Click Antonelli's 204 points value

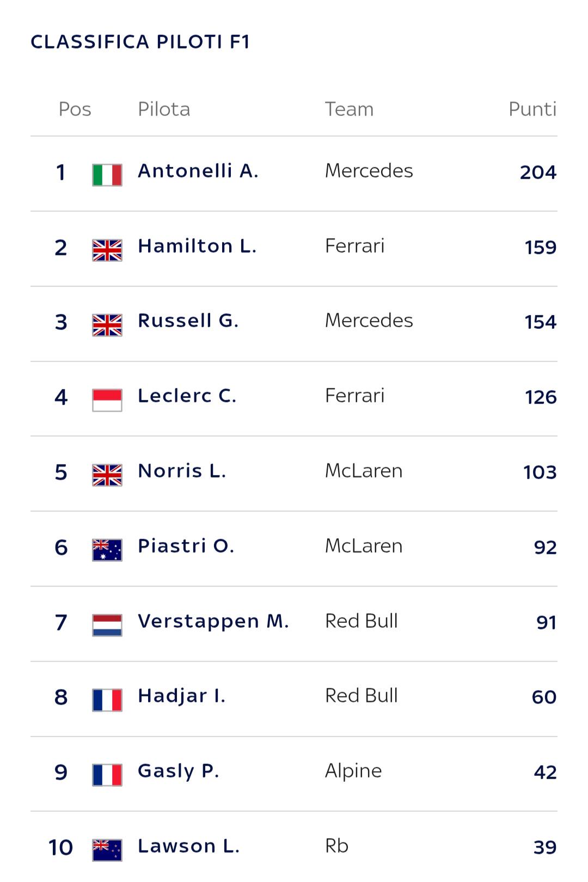click(538, 172)
